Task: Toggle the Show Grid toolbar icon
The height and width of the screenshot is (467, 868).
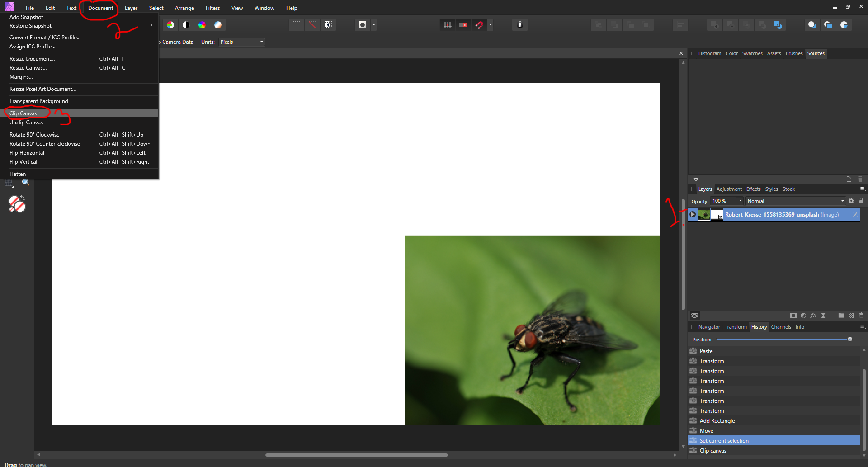Action: click(x=448, y=25)
